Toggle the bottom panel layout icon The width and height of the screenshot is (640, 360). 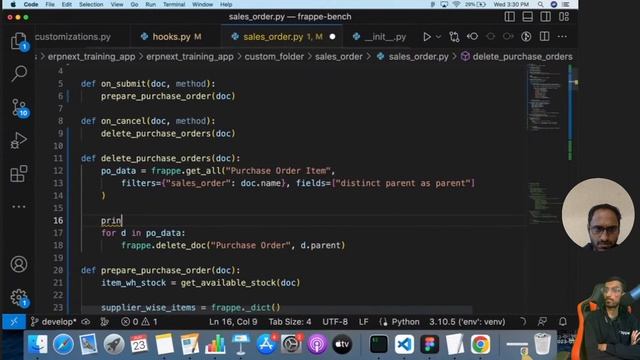[527, 17]
